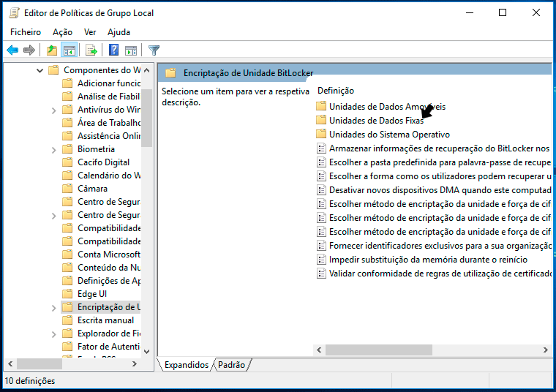Select Calendário do W folder in tree
This screenshot has height=392, width=556.
pyautogui.click(x=102, y=175)
